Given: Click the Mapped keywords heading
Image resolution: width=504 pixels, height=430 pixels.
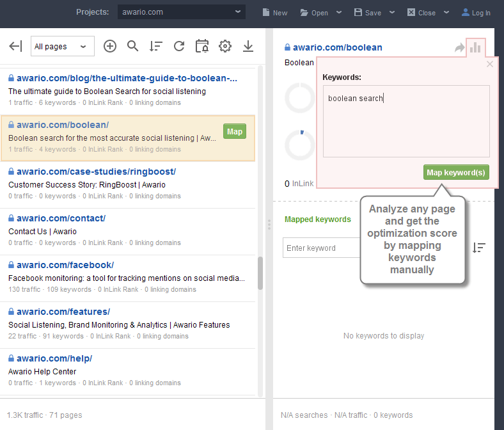Looking at the screenshot, I should click(x=318, y=219).
